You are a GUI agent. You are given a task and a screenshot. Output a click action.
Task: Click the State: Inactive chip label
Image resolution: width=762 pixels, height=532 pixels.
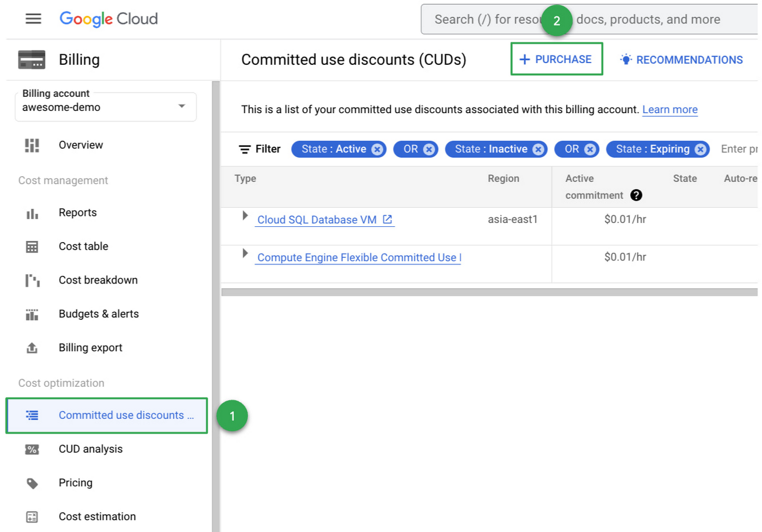491,149
